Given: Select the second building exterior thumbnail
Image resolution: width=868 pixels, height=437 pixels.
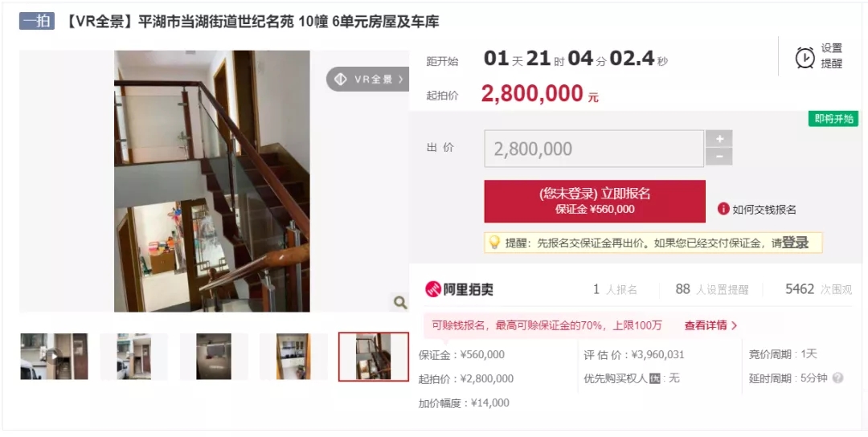Looking at the screenshot, I should click(133, 356).
